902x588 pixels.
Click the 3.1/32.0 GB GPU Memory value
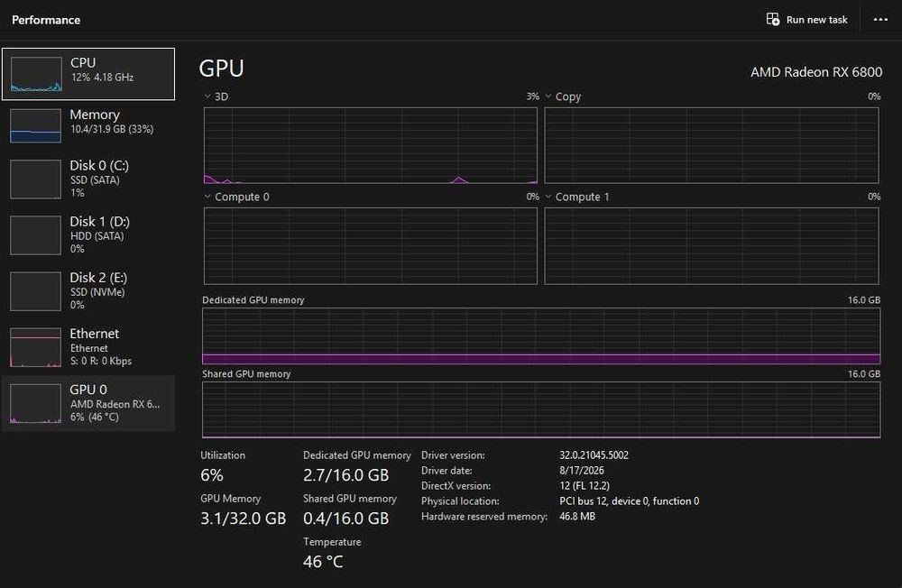click(243, 519)
